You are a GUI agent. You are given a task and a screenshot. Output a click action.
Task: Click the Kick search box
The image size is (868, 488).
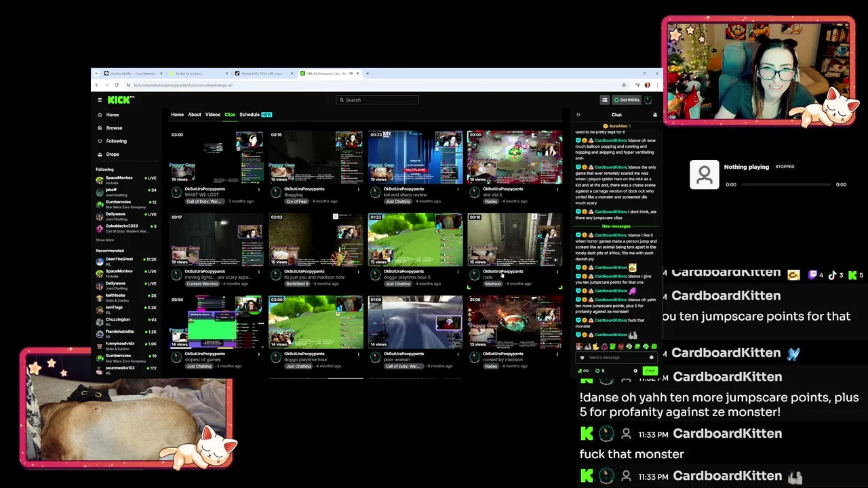point(377,100)
